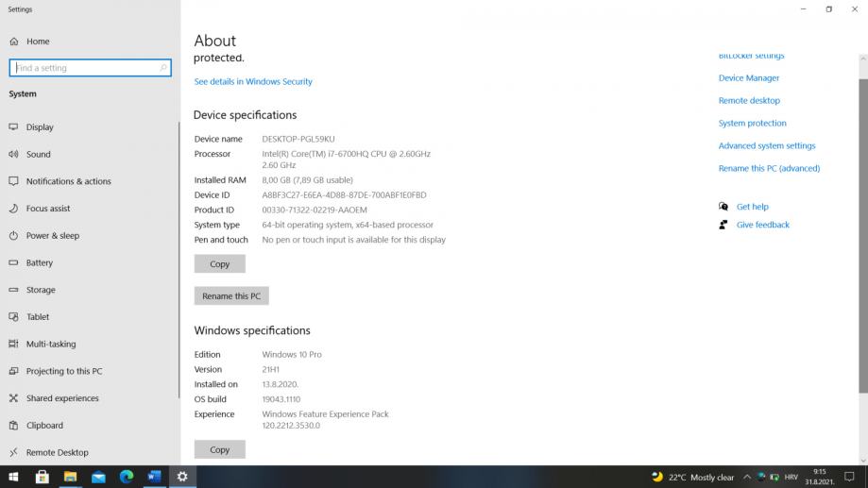
Task: Open the taskbar clock showing 9:15
Action: pos(819,477)
